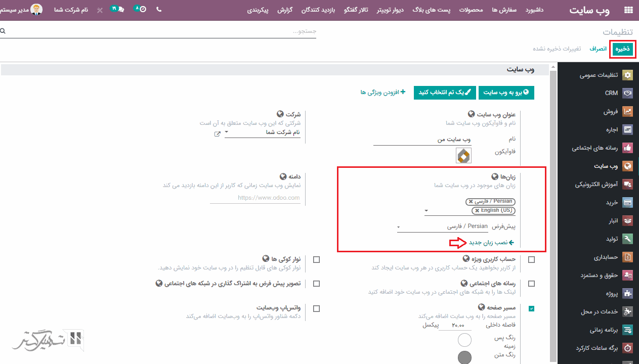Click the website نام input field
639x364 pixels.
[422, 139]
